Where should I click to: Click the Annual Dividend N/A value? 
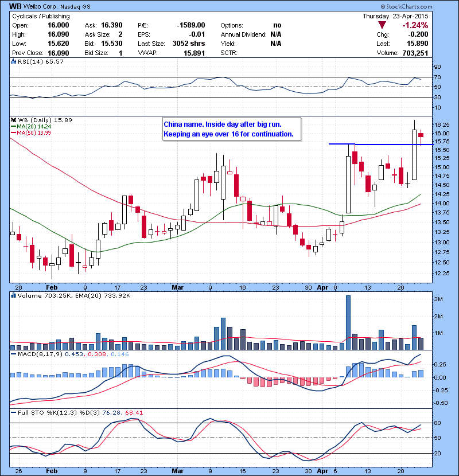tap(276, 34)
